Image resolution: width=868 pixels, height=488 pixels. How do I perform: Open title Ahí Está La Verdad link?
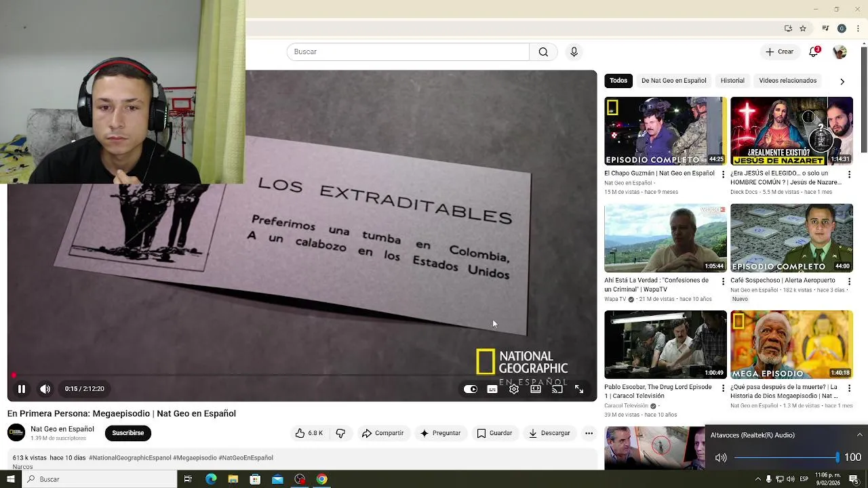click(656, 285)
